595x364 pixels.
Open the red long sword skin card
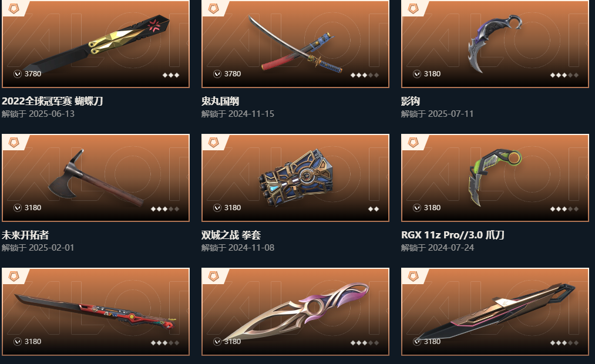tap(96, 312)
